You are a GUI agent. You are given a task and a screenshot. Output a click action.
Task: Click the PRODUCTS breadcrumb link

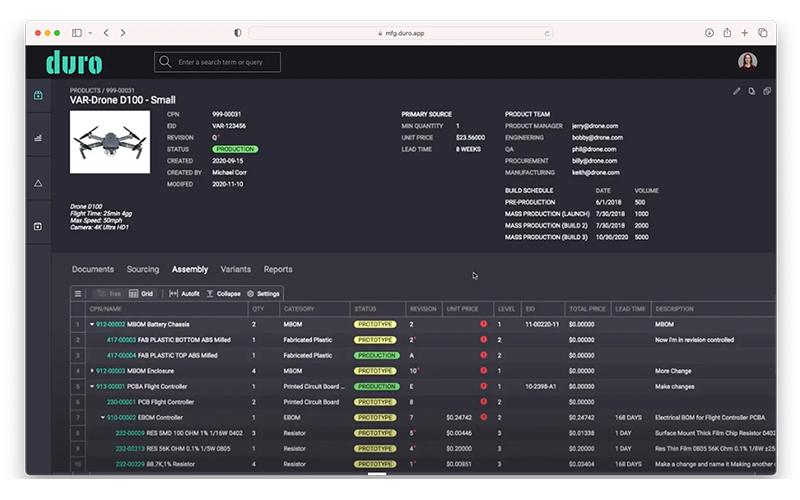(x=85, y=90)
